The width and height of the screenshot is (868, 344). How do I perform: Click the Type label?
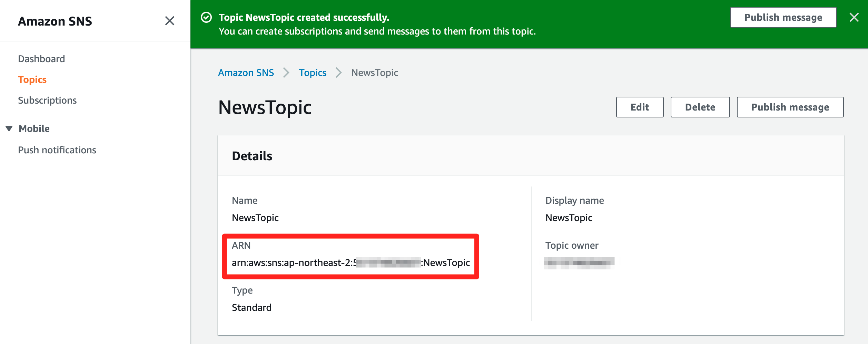coord(242,290)
